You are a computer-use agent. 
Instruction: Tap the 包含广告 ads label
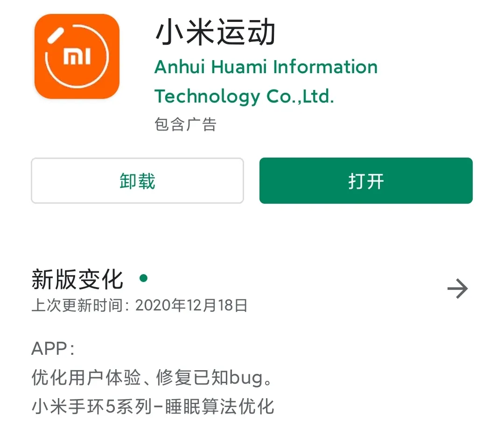coord(185,124)
